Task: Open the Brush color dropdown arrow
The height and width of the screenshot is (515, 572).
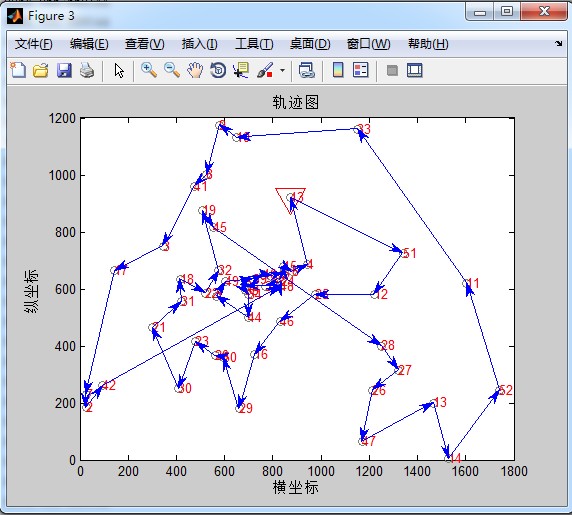Action: pos(282,70)
